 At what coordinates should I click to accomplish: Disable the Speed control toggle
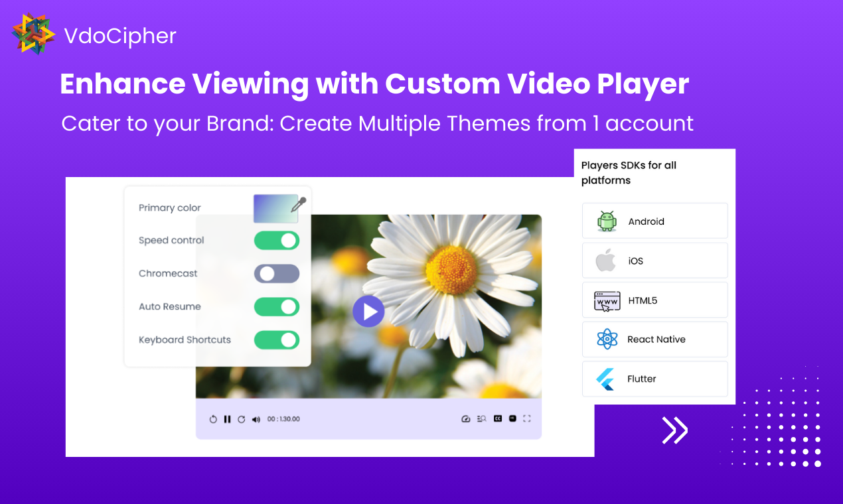tap(277, 241)
